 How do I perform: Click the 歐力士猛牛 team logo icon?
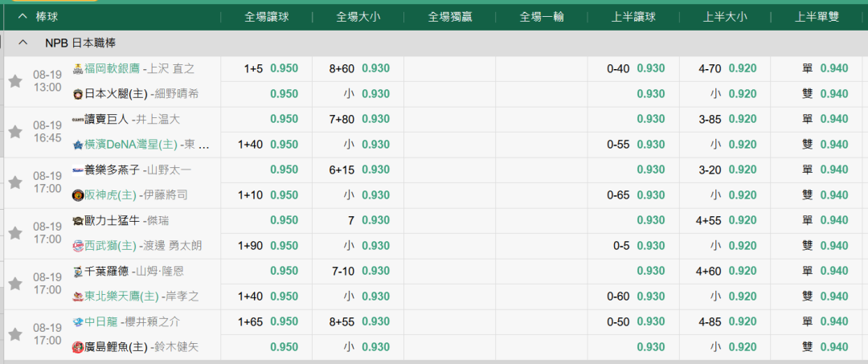click(78, 221)
